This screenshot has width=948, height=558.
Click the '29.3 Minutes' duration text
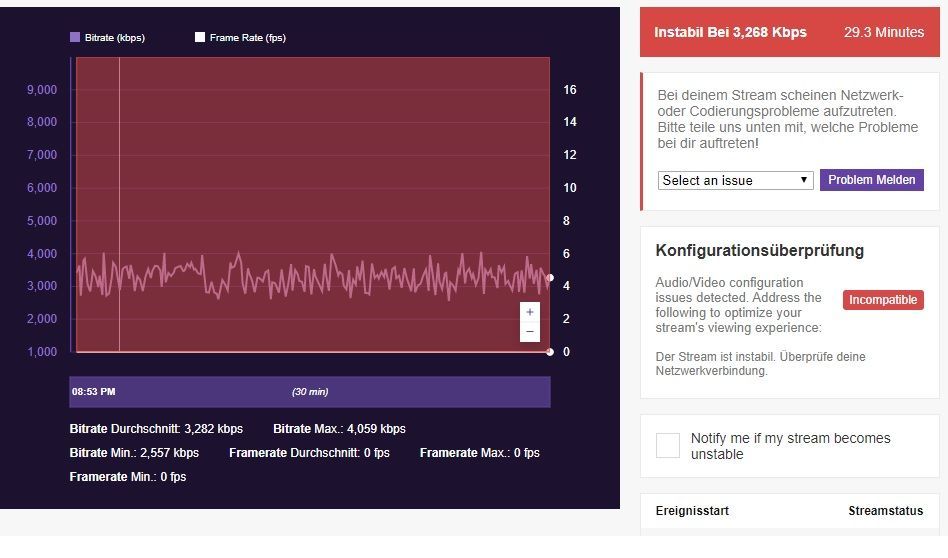tap(884, 32)
